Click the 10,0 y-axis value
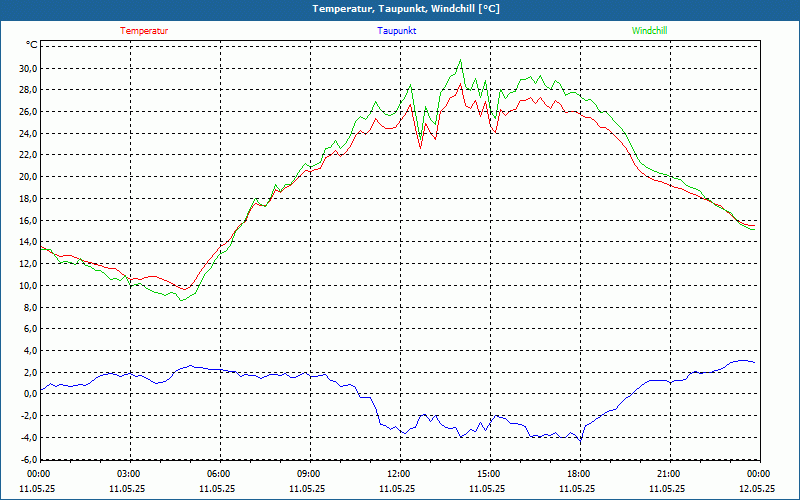Image resolution: width=800 pixels, height=500 pixels. [29, 285]
